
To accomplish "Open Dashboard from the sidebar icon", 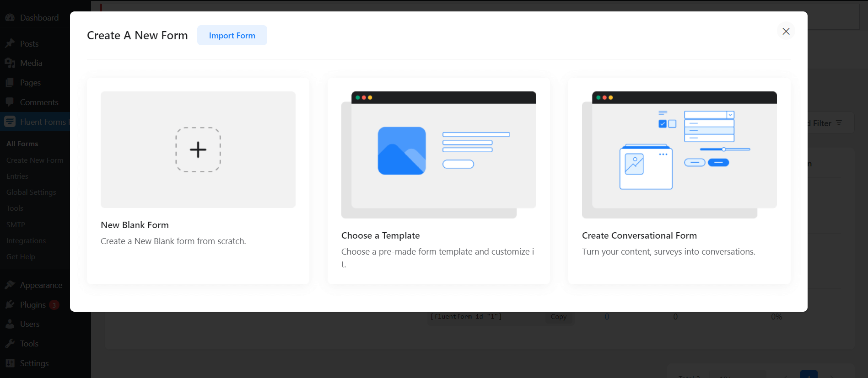I will coord(10,18).
